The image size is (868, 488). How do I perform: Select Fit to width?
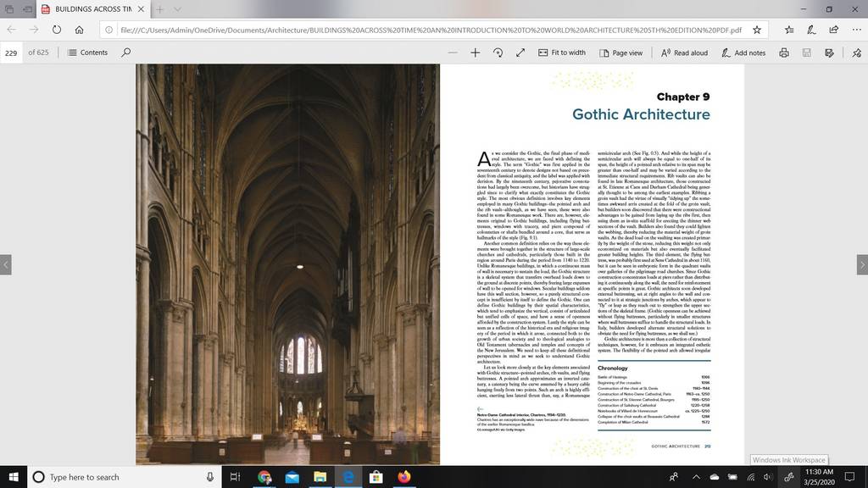(562, 53)
